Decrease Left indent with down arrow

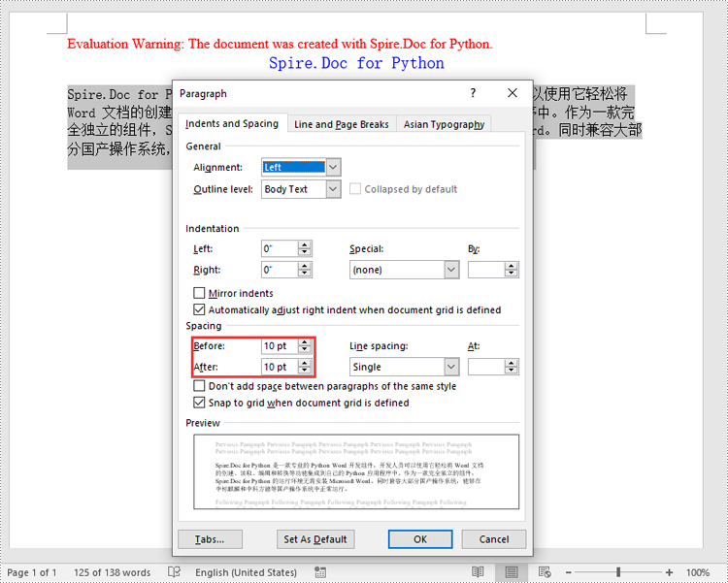pos(305,252)
